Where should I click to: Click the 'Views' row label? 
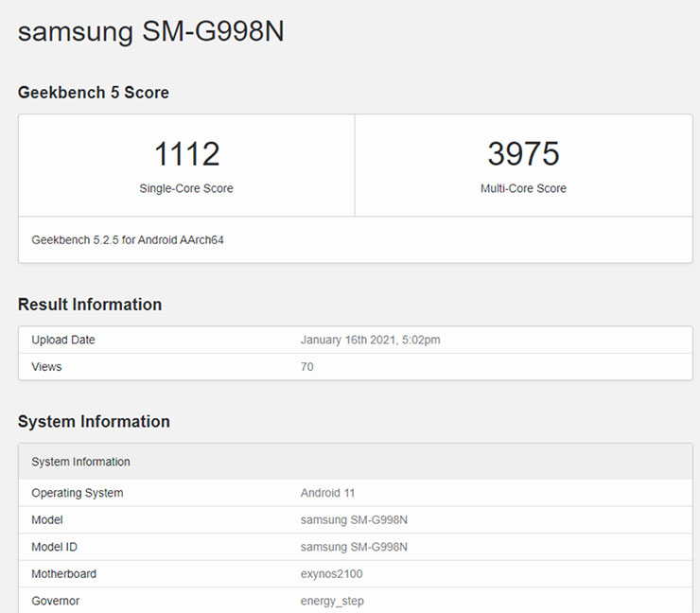(x=46, y=366)
